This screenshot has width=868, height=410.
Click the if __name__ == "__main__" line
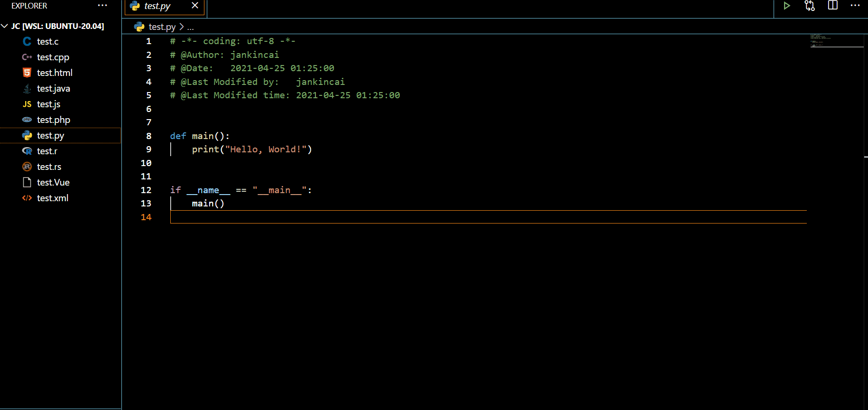241,190
